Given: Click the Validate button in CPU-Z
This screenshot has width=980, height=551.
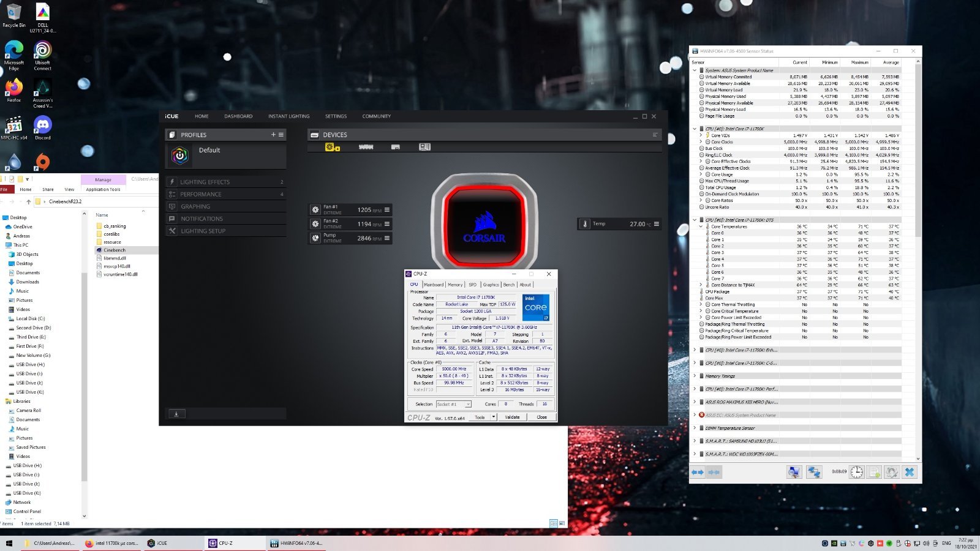Looking at the screenshot, I should [512, 417].
